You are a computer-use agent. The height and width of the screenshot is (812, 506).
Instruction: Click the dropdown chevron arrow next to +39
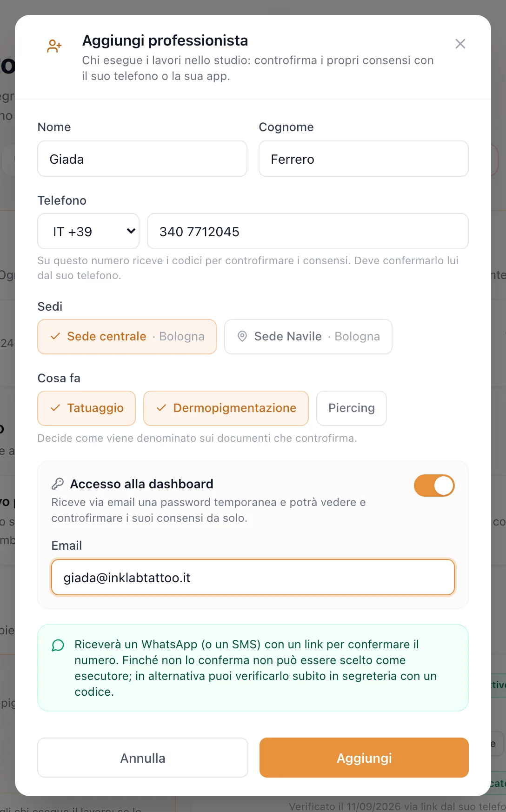pos(131,231)
